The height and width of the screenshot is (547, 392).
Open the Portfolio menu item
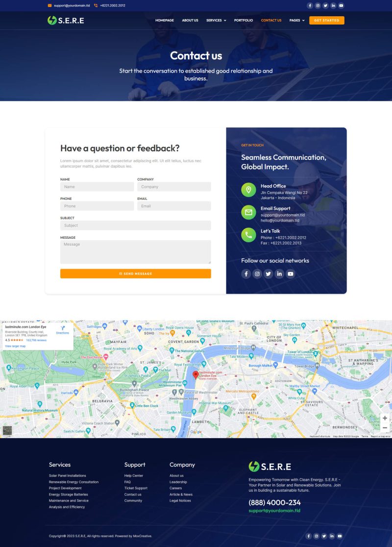(244, 21)
